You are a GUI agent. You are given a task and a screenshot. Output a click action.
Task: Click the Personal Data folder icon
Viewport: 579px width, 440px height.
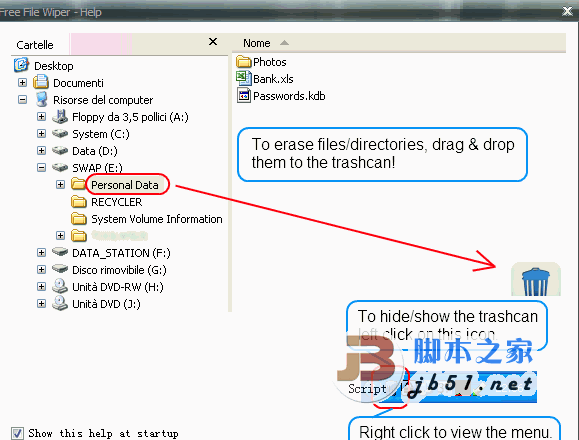(78, 183)
